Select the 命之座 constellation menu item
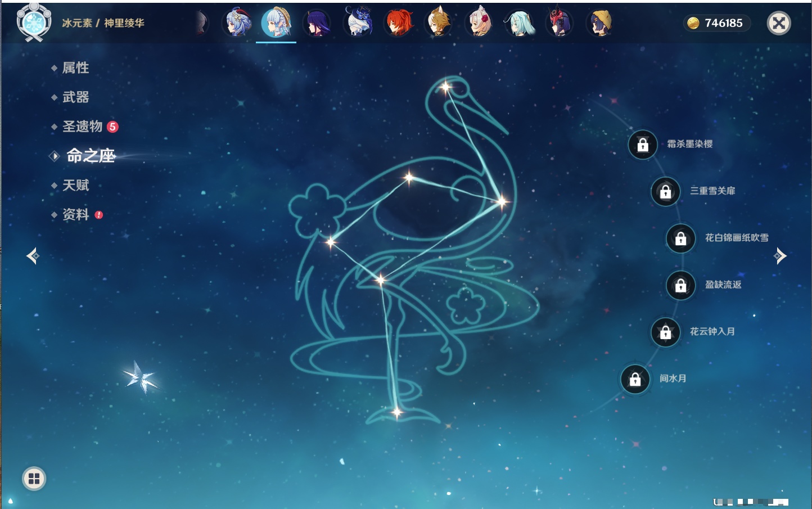The image size is (812, 509). pyautogui.click(x=91, y=156)
